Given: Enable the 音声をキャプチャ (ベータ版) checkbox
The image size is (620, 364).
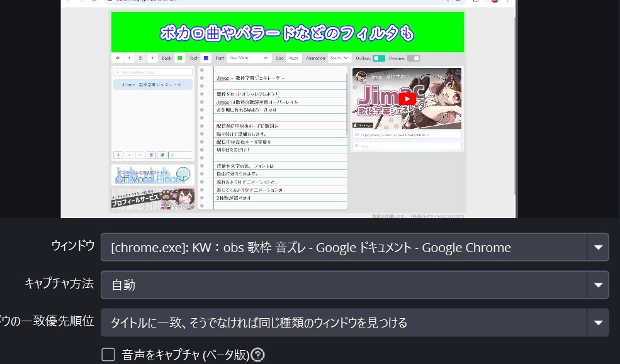Looking at the screenshot, I should [x=108, y=355].
